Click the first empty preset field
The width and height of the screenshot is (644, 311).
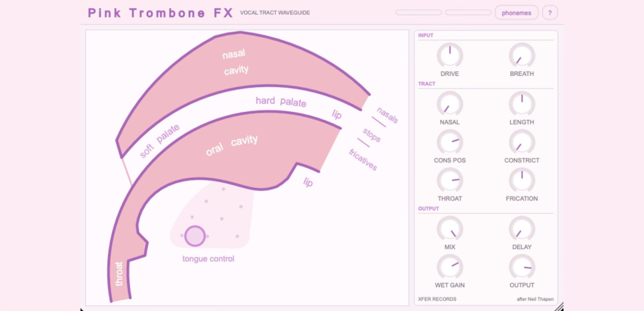419,13
